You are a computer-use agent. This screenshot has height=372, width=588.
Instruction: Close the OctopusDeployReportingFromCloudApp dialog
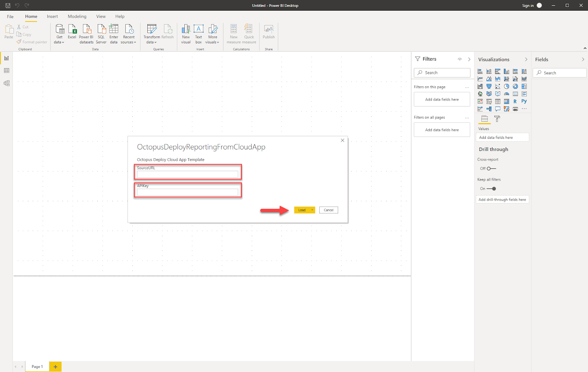pyautogui.click(x=343, y=140)
